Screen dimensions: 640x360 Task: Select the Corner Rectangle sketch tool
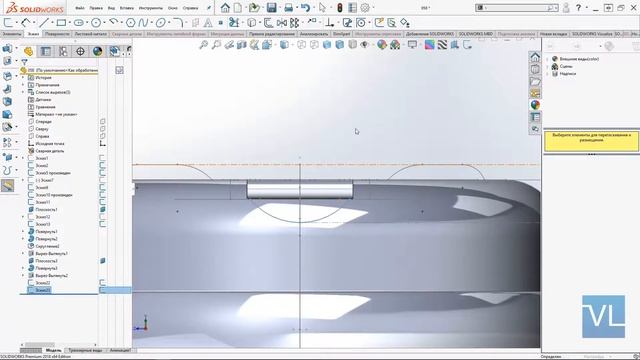point(61,23)
